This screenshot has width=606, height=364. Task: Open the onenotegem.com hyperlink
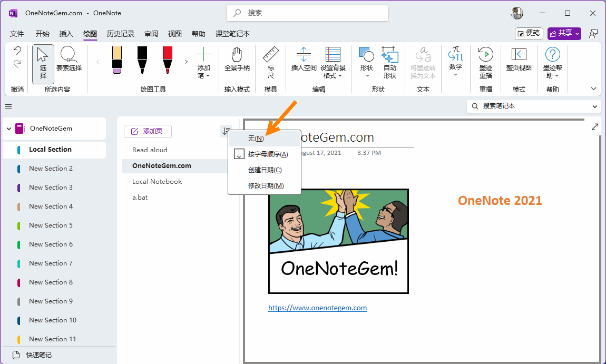317,308
